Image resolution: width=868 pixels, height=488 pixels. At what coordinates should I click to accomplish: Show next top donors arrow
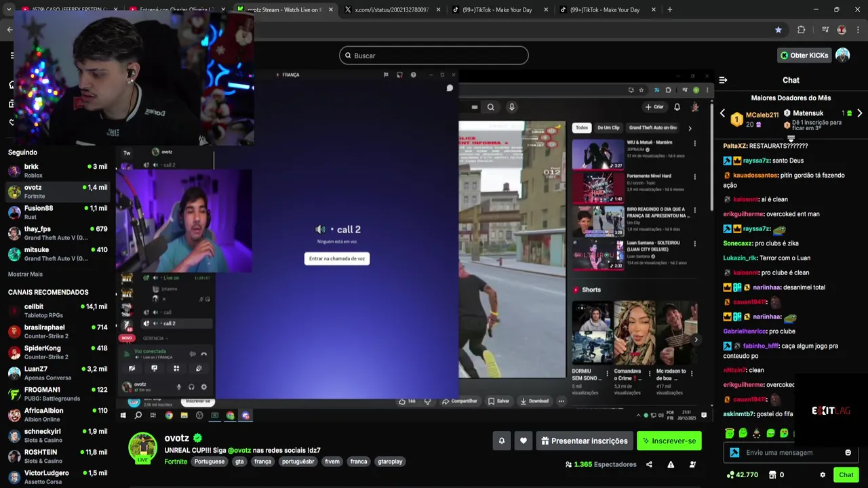coord(859,113)
